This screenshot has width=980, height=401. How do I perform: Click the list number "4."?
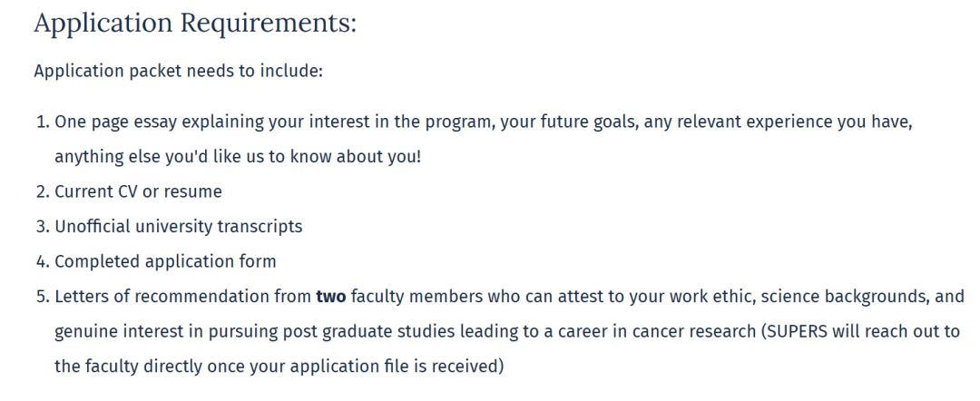42,262
